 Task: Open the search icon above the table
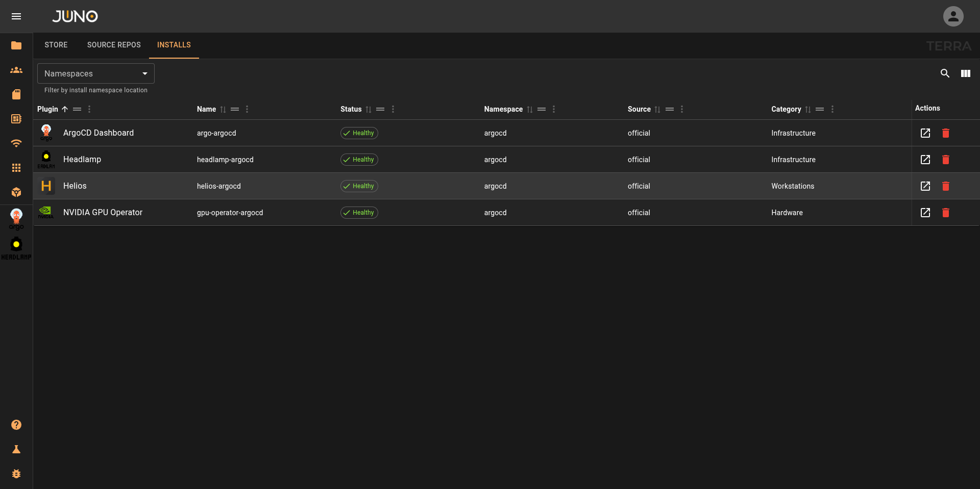(945, 73)
